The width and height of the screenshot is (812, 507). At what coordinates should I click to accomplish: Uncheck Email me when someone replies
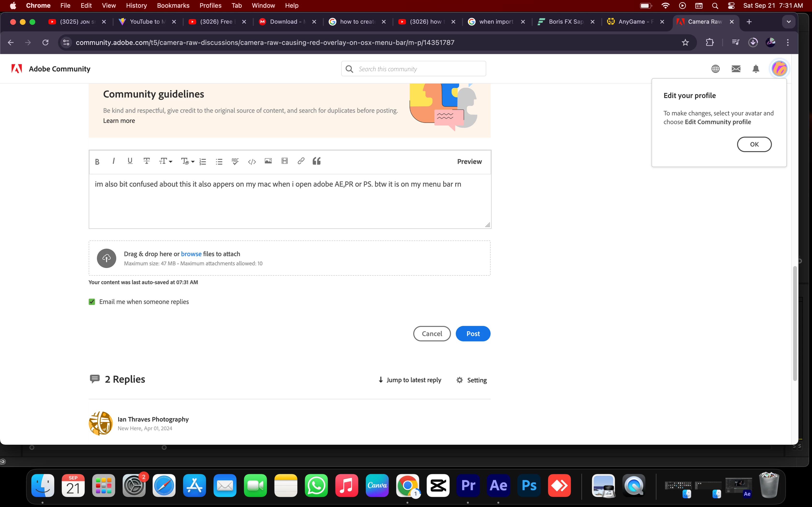92,302
